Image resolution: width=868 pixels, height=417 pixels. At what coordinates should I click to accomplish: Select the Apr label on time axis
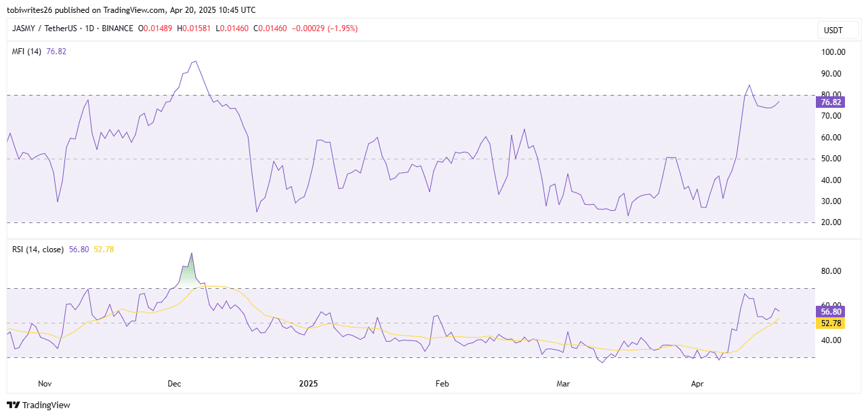[697, 384]
